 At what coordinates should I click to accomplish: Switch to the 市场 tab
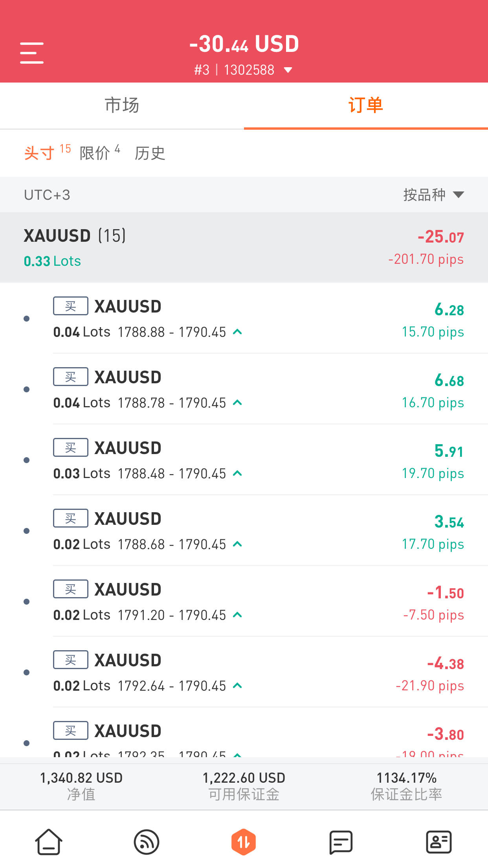click(x=122, y=105)
